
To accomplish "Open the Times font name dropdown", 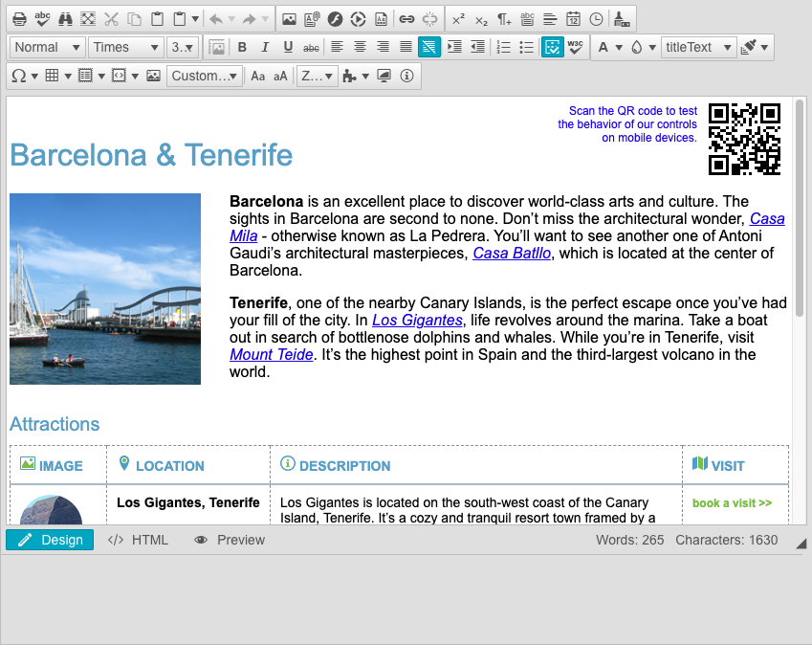I will [126, 47].
